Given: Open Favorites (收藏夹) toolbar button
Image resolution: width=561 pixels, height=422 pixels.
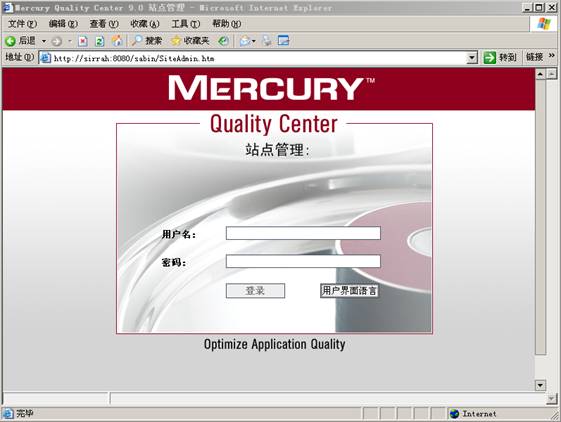Looking at the screenshot, I should 190,41.
